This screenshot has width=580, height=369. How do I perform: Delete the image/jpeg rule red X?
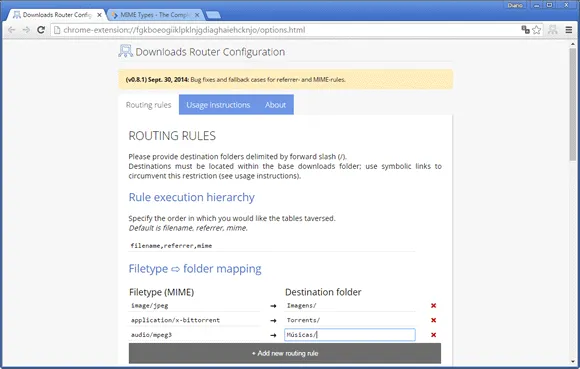point(434,305)
